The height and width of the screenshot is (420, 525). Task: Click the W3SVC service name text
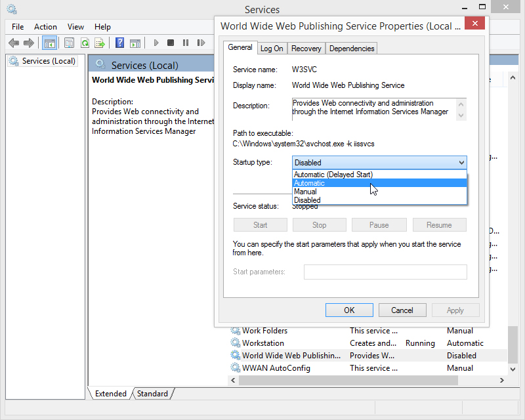coord(304,70)
